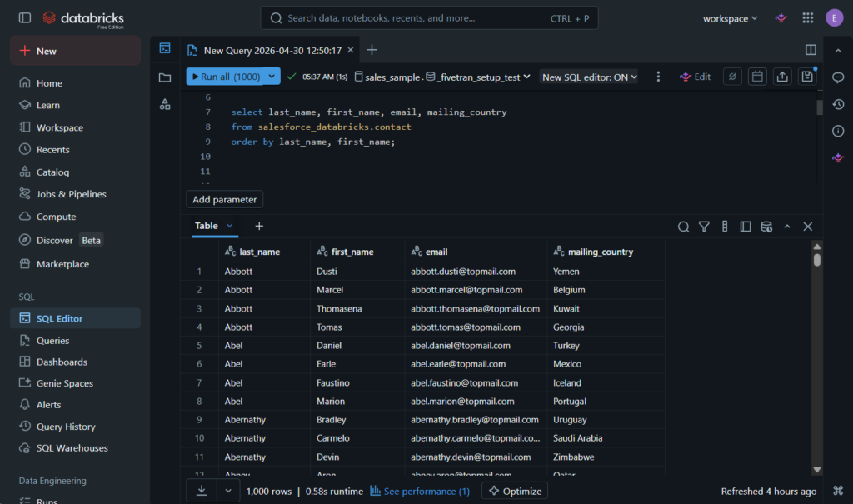This screenshot has width=853, height=504.
Task: Open the download format dropdown arrow
Action: pyautogui.click(x=228, y=491)
